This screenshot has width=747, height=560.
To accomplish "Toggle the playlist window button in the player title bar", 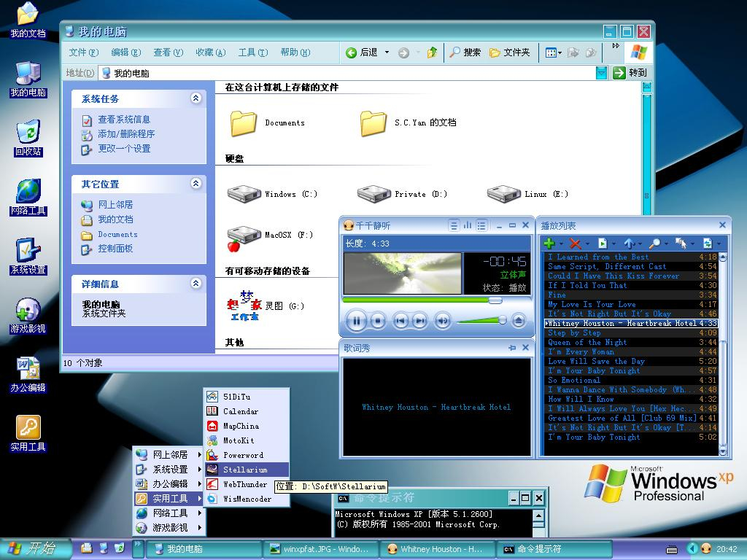I will [x=481, y=225].
